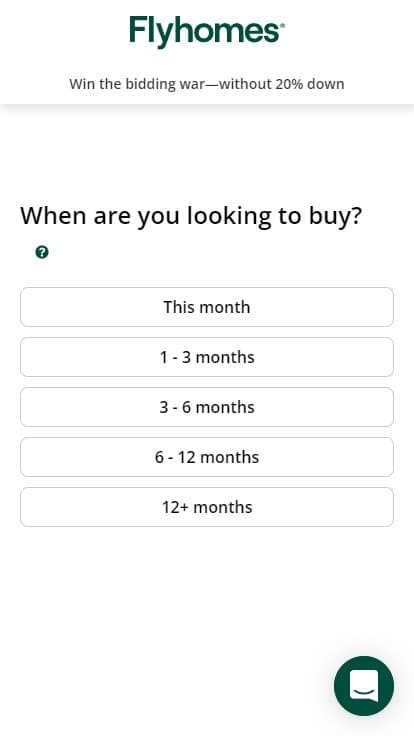Select the "6 - 12 months" answer
The height and width of the screenshot is (736, 414).
point(207,457)
